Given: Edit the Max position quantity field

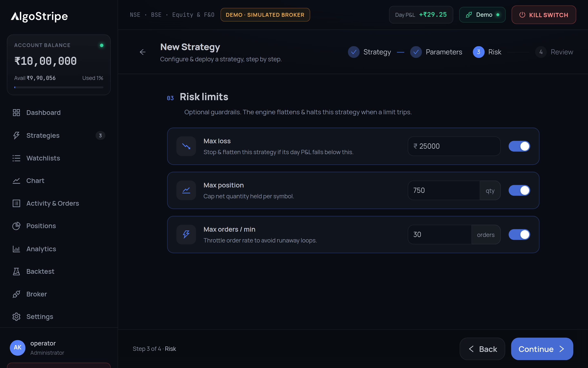Looking at the screenshot, I should [444, 190].
